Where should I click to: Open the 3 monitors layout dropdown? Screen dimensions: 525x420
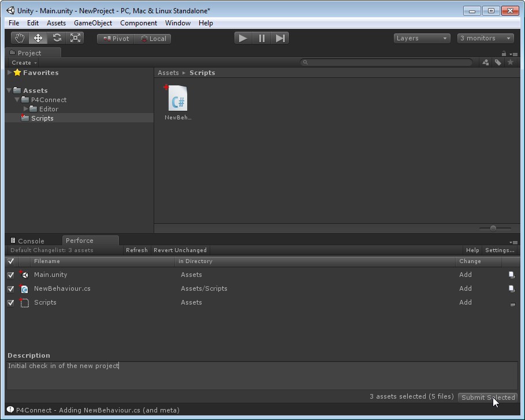[x=485, y=38]
